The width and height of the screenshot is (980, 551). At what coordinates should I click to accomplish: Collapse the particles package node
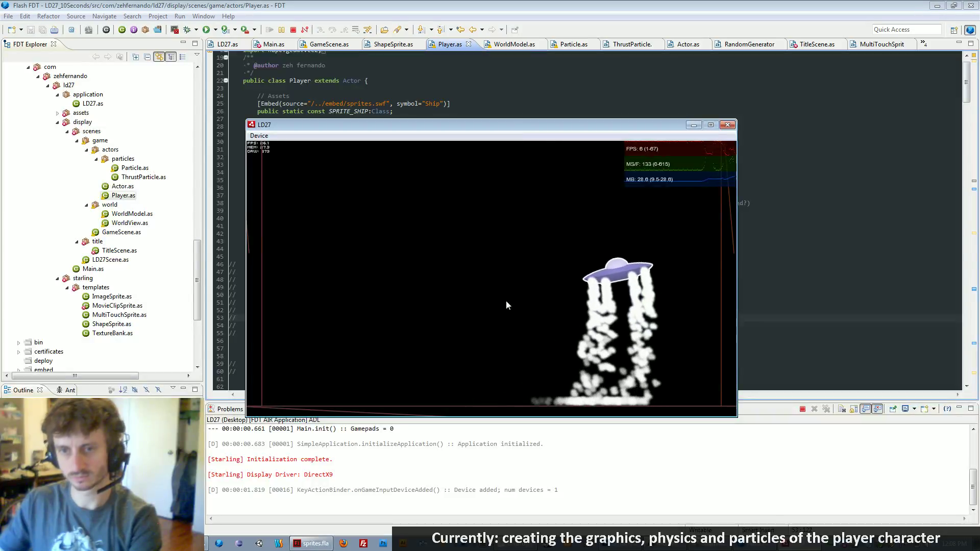coord(96,159)
